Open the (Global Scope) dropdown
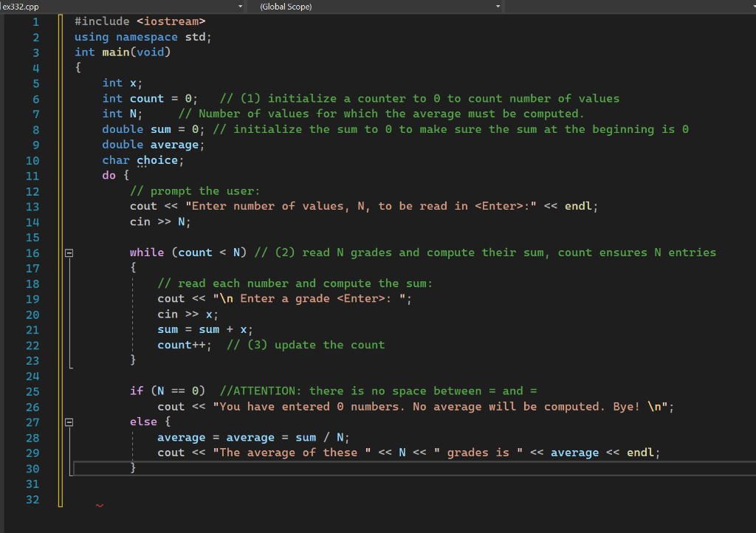This screenshot has width=756, height=533. (498, 6)
